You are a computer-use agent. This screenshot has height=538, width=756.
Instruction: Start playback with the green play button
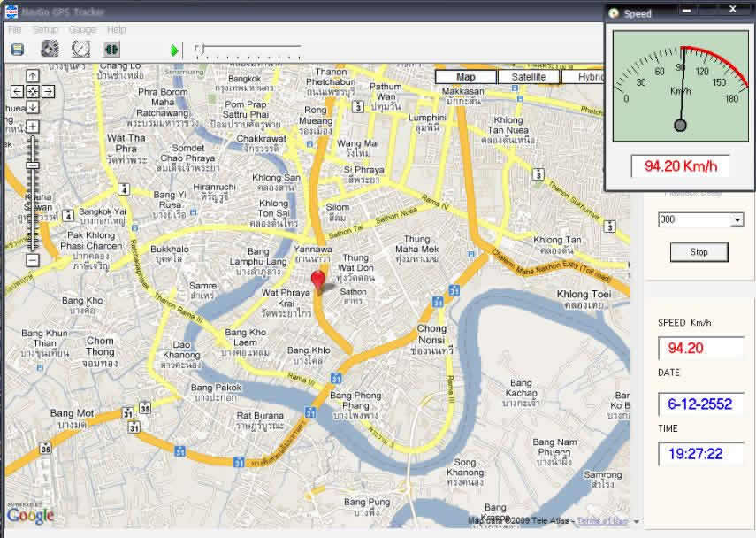(x=174, y=50)
